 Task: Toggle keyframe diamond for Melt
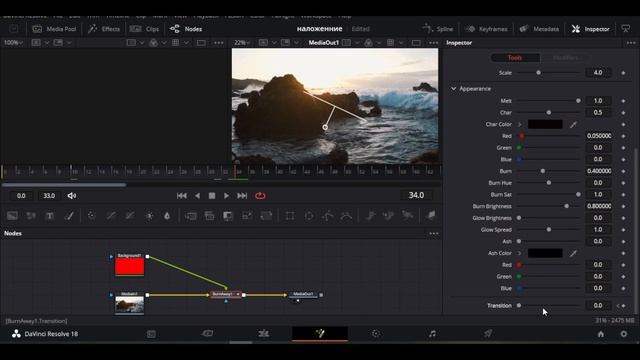[x=623, y=101]
